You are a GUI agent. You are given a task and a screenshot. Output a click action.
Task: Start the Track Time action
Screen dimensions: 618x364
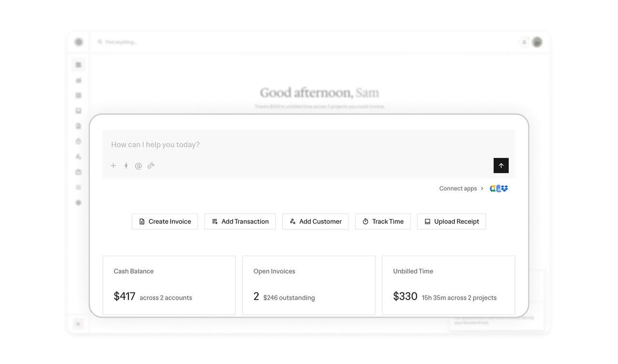pyautogui.click(x=383, y=222)
